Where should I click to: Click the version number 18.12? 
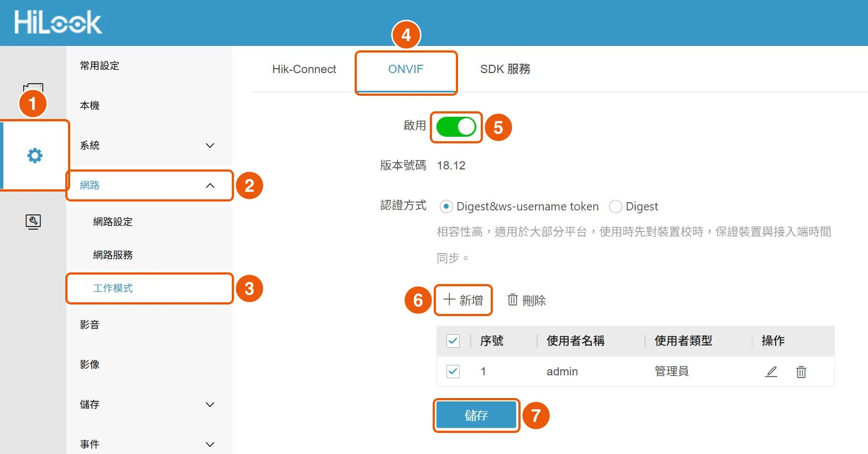451,166
